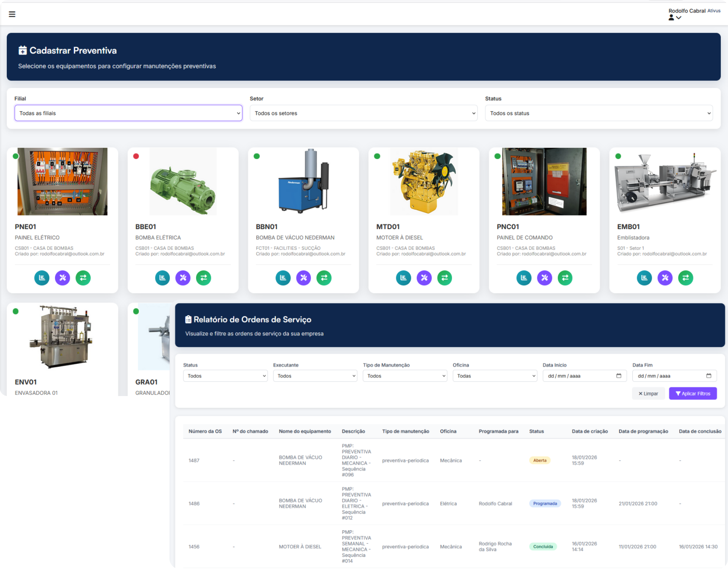Open the Todos os status dropdown
This screenshot has width=728, height=569.
(599, 113)
